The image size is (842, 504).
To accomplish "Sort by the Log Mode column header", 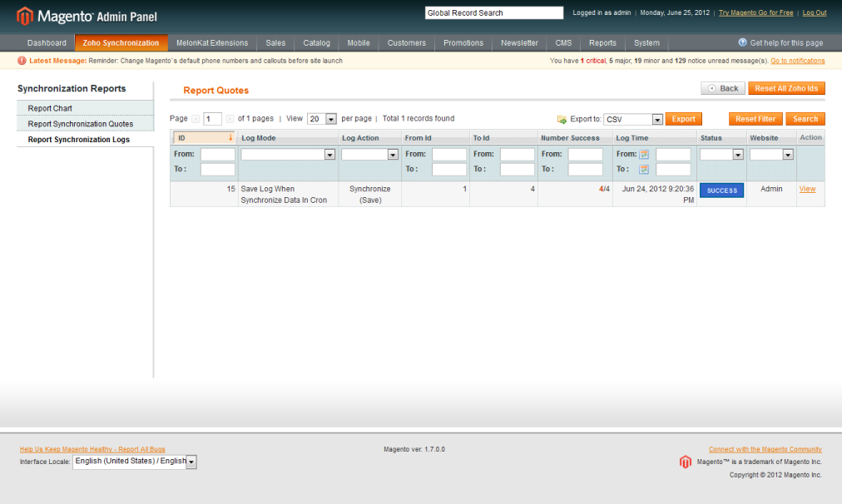I will point(258,138).
